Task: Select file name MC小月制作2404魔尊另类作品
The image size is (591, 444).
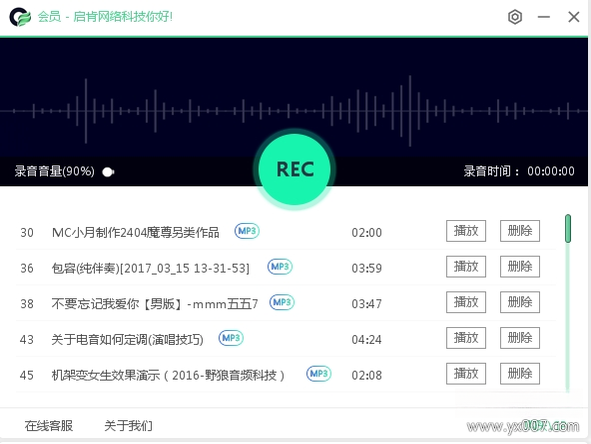Action: pyautogui.click(x=135, y=233)
